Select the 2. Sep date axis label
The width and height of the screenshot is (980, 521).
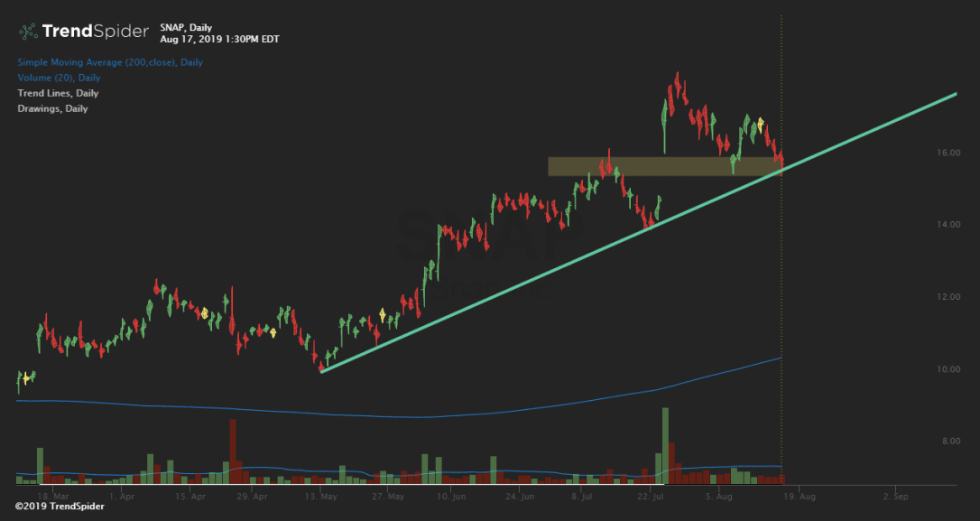click(x=898, y=496)
